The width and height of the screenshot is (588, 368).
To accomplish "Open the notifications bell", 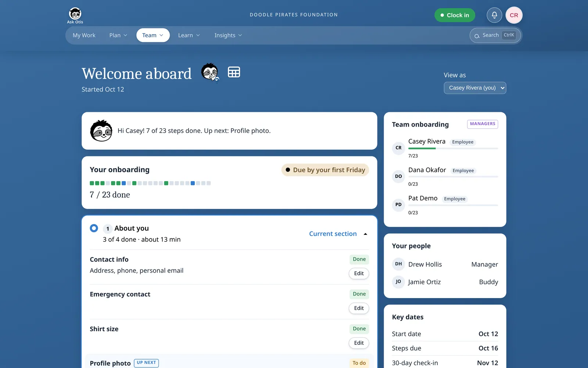I will [x=494, y=15].
